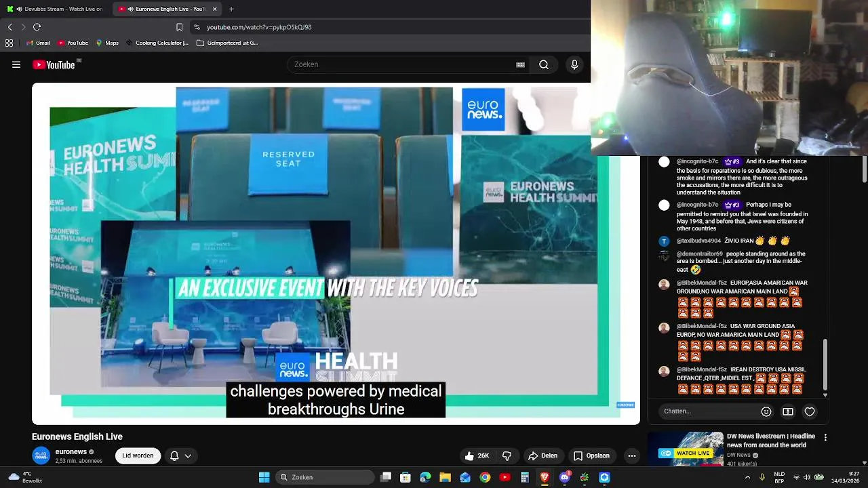Open Discord from the taskbar
The width and height of the screenshot is (868, 488).
564,477
